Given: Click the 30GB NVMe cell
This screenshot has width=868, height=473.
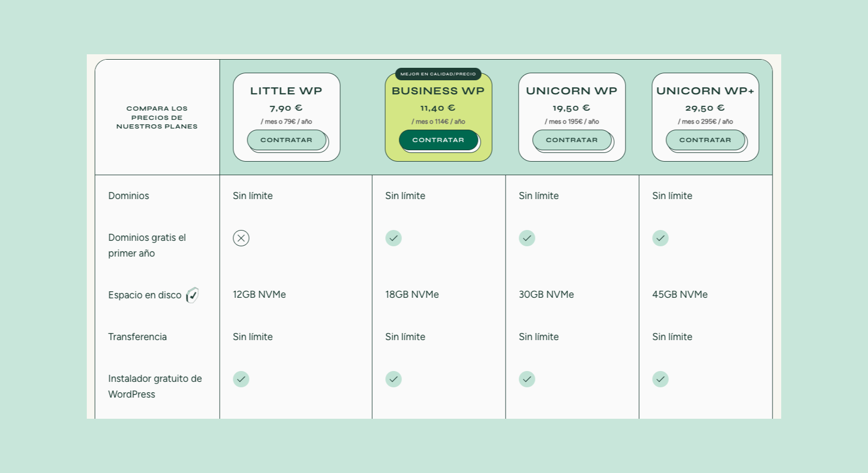Looking at the screenshot, I should tap(546, 295).
